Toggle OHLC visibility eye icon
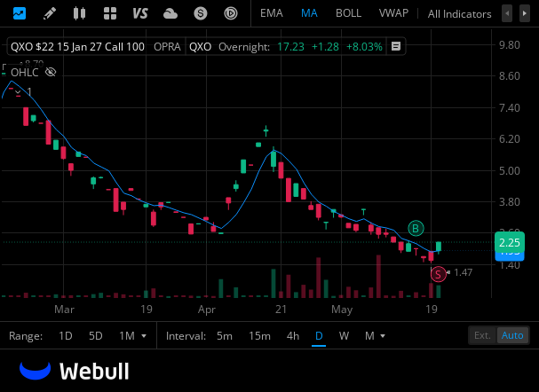The image size is (539, 392). point(51,72)
